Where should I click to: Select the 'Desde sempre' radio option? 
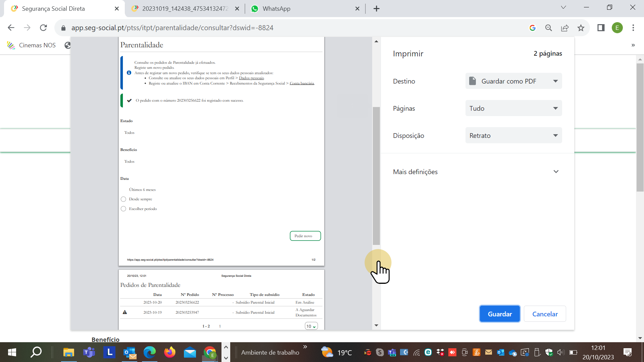coord(123,199)
